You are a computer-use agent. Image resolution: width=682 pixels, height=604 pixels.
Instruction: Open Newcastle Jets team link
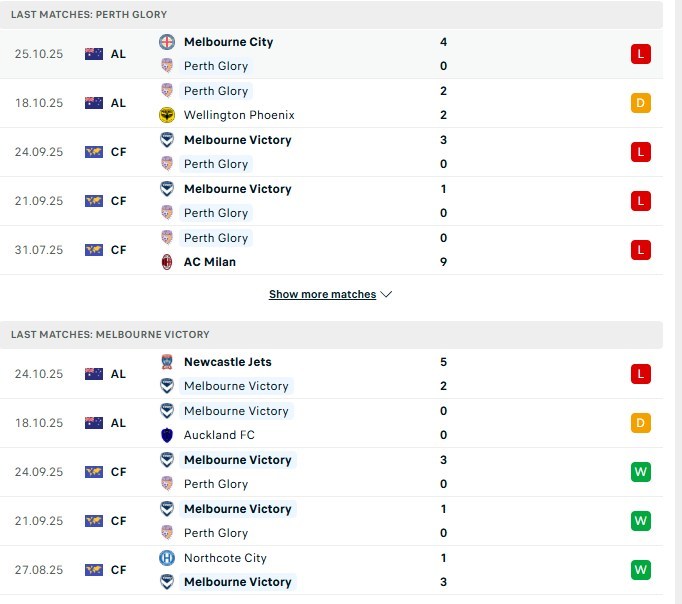tap(227, 362)
